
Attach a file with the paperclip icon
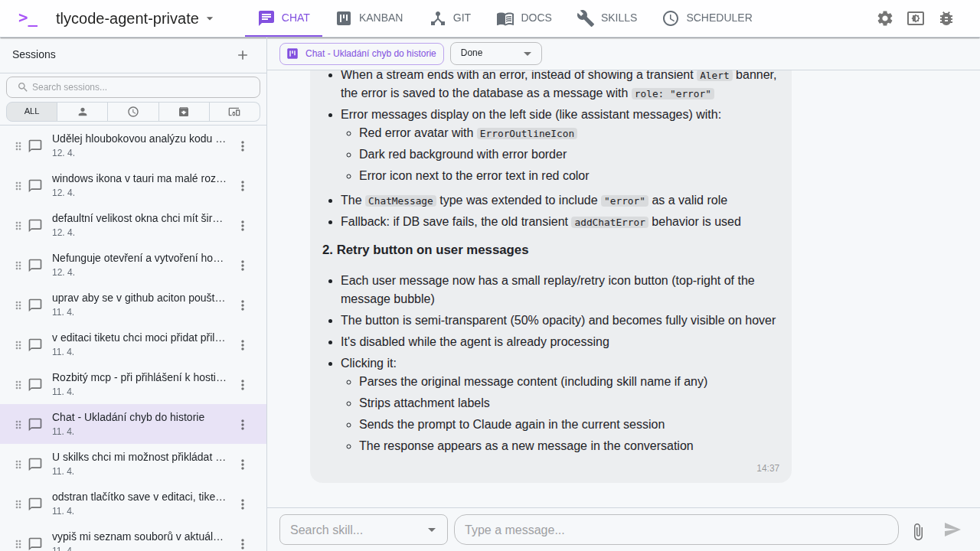pos(918,530)
